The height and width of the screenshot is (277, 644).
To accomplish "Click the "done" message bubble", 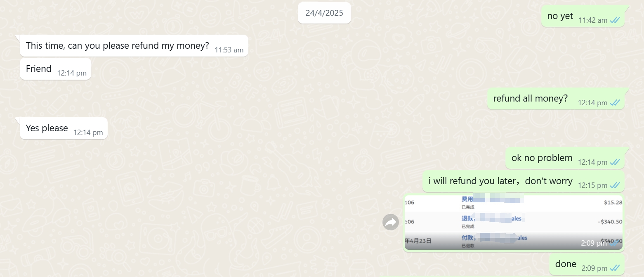I will pyautogui.click(x=587, y=264).
